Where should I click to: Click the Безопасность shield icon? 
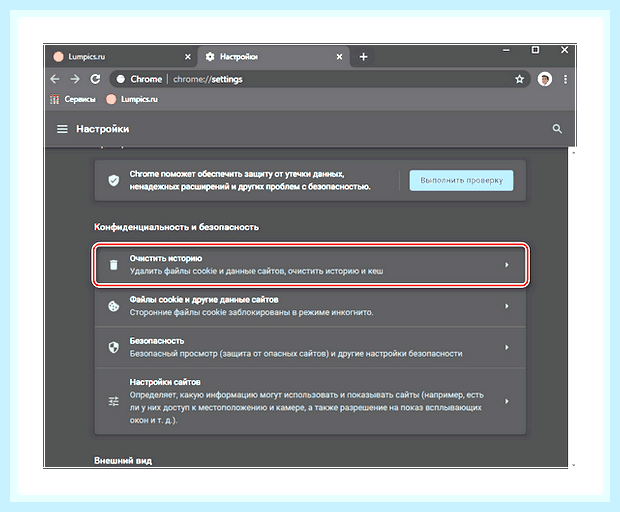pos(113,347)
